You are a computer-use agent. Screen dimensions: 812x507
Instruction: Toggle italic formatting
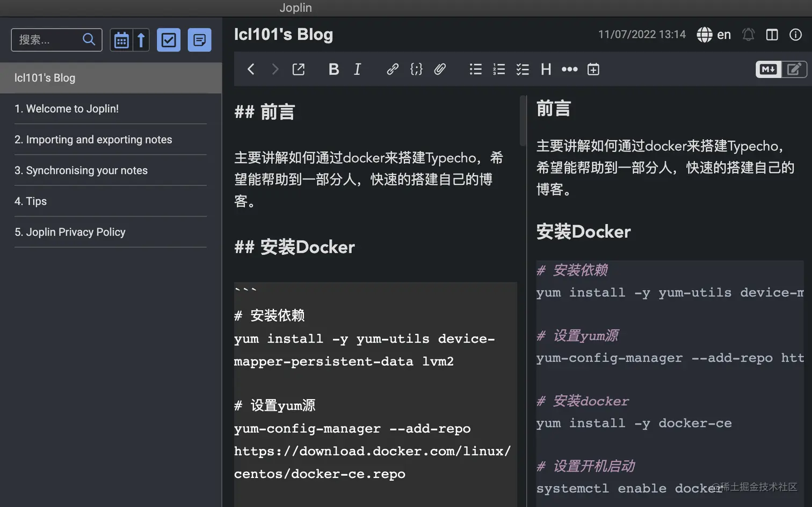(357, 69)
